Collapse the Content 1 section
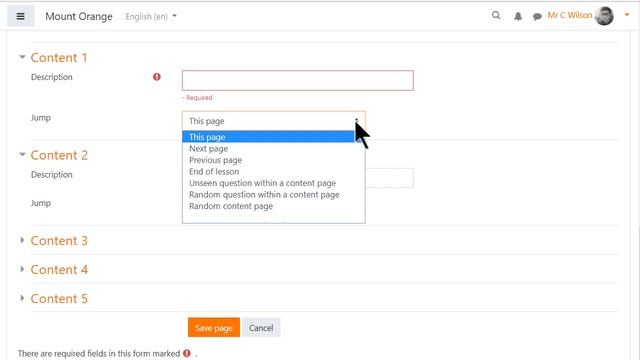Image resolution: width=640 pixels, height=360 pixels. [x=22, y=57]
